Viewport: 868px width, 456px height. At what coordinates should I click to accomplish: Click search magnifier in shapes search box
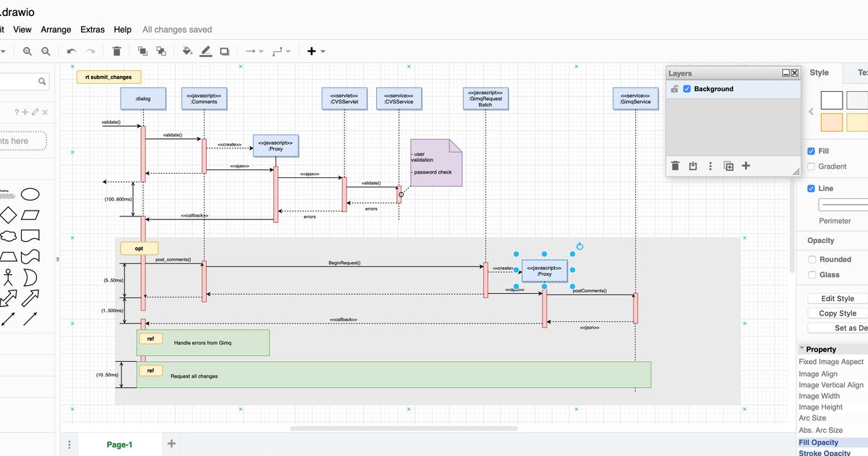[42, 82]
